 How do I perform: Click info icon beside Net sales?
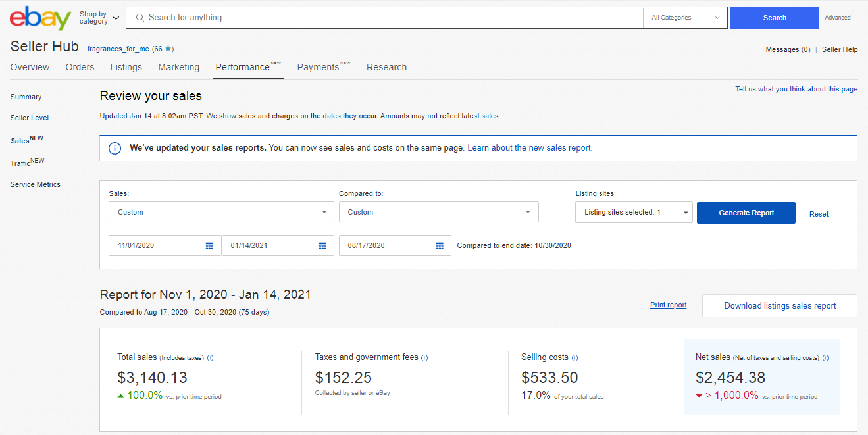(x=825, y=358)
